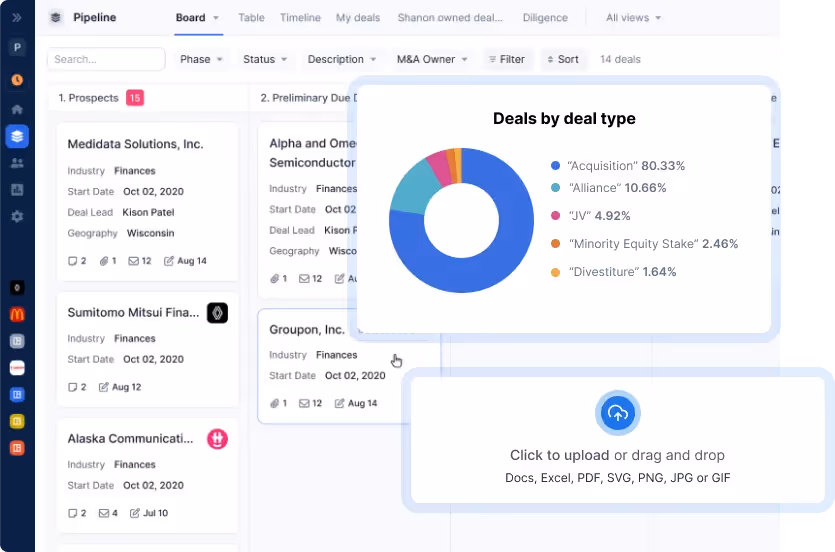Open the Status filter dropdown
Screen dimensions: 835x552
pos(265,59)
